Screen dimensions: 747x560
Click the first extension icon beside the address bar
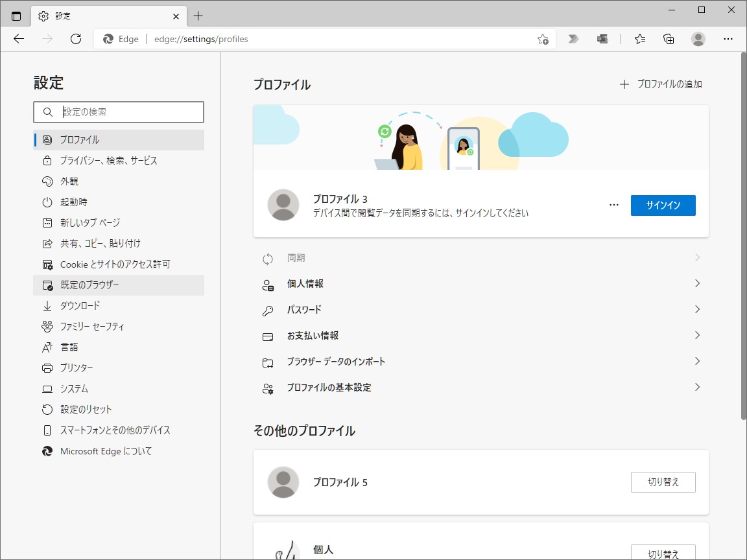pos(573,39)
